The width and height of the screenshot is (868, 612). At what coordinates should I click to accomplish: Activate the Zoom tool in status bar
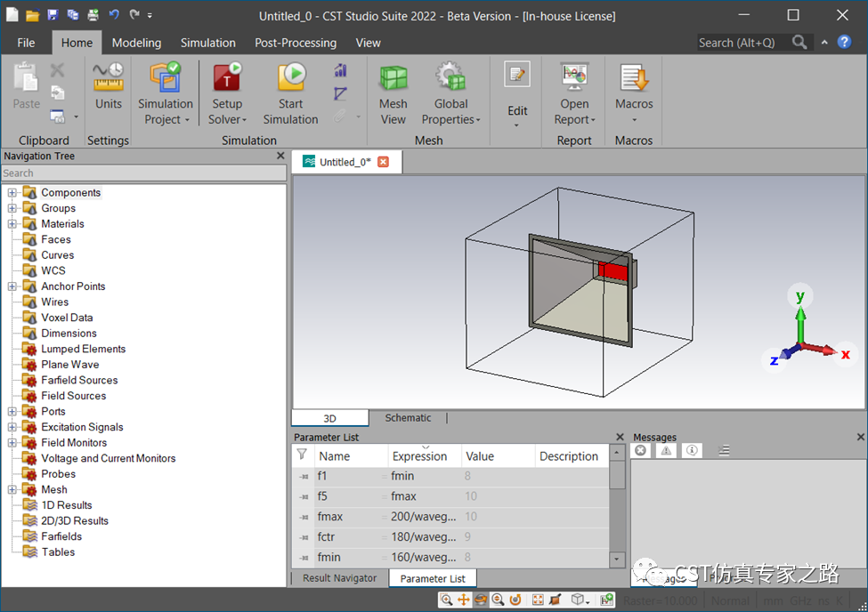446,600
